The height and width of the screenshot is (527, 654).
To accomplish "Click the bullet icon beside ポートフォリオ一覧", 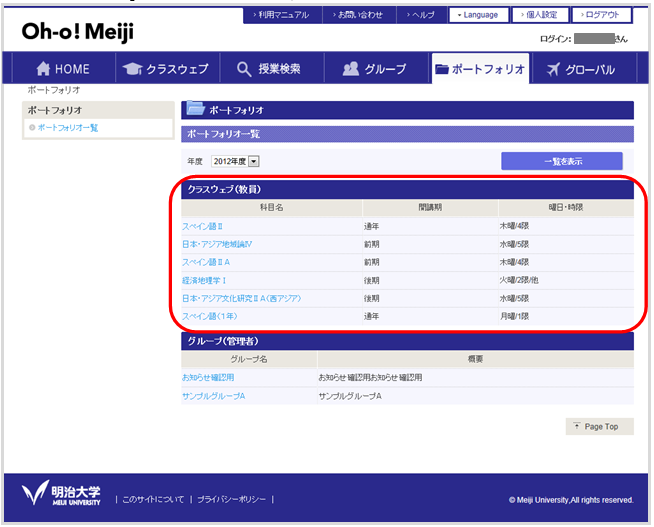I will (x=32, y=128).
